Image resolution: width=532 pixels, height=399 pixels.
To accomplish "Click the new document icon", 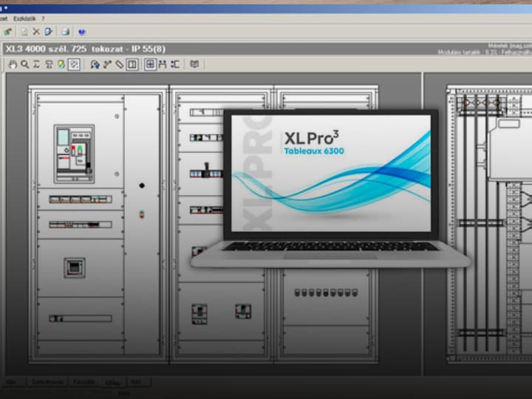I will (24, 32).
